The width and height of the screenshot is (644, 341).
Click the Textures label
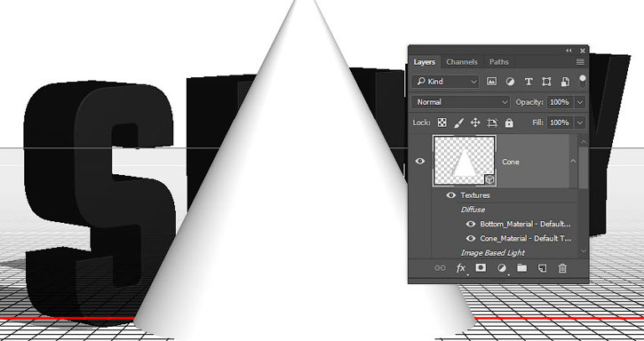coord(475,195)
